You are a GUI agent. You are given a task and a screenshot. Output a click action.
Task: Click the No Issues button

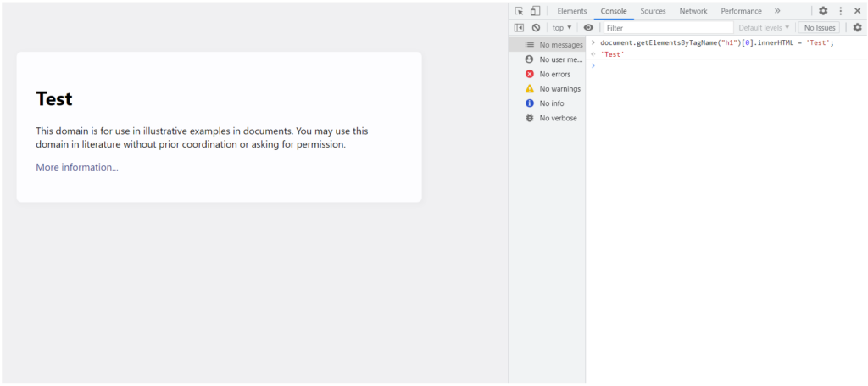pos(820,28)
